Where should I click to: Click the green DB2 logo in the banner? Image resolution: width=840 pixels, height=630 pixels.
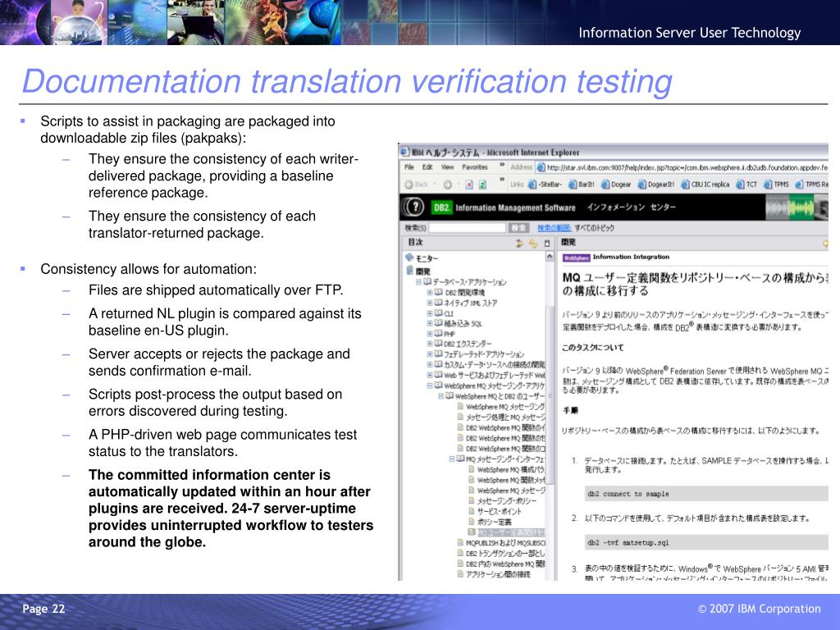coord(441,208)
